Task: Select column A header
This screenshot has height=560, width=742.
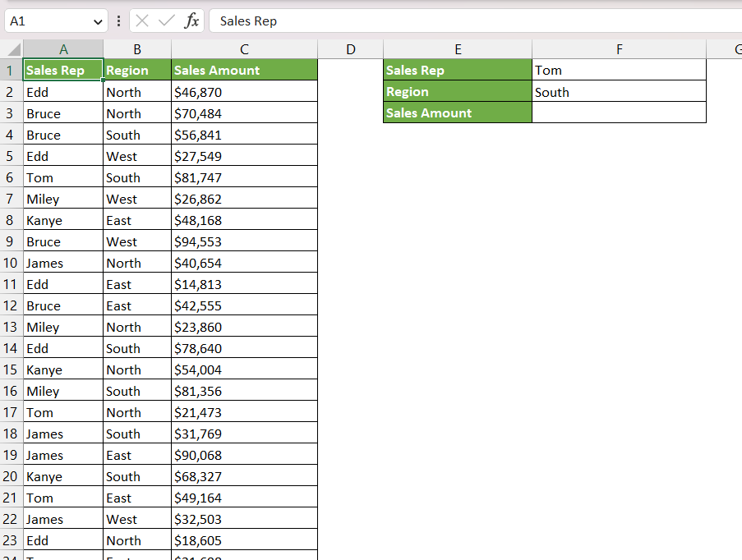Action: (63, 49)
